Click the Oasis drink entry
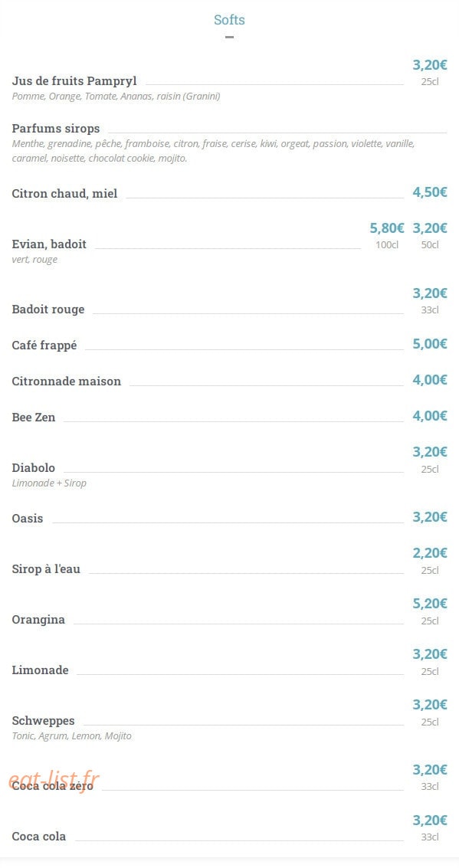 (x=28, y=519)
